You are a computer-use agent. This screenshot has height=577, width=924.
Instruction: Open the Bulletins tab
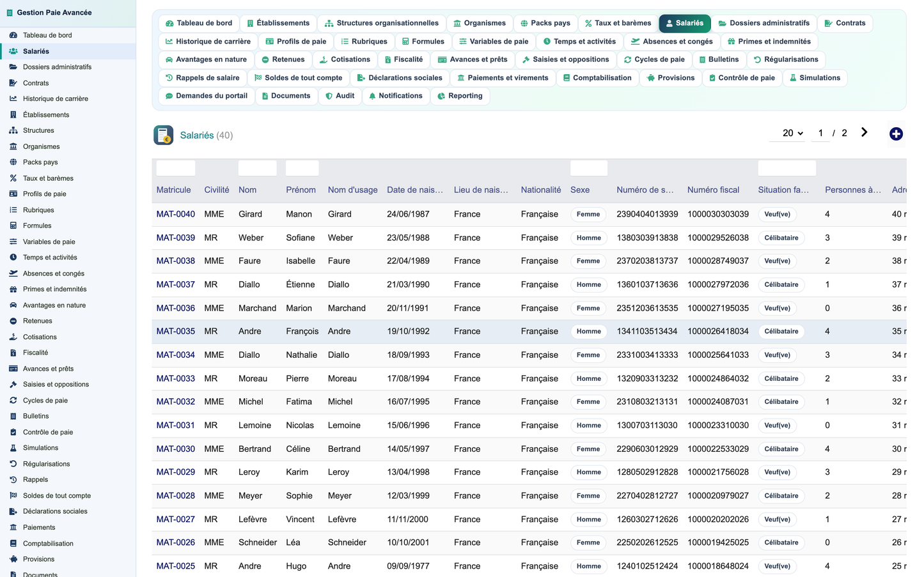718,59
